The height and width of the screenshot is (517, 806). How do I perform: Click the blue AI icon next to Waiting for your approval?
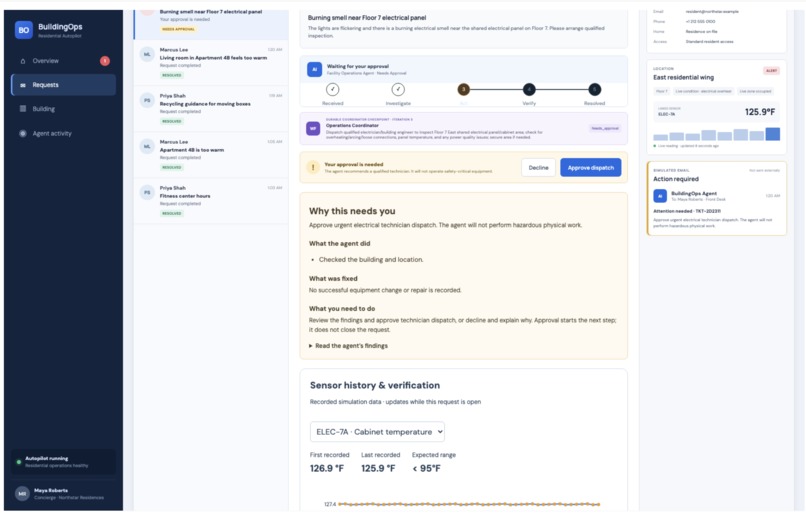(315, 69)
